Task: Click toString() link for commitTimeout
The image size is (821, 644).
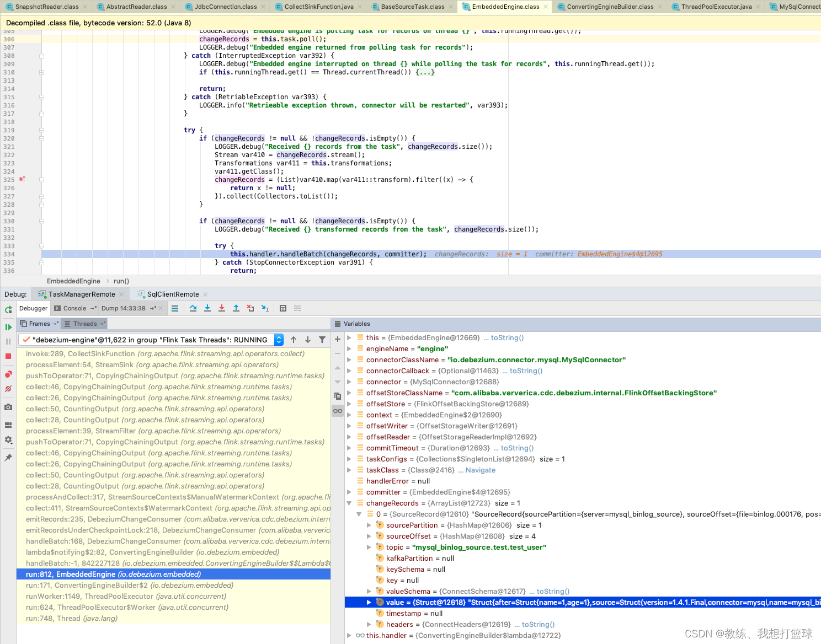Action: (517, 448)
